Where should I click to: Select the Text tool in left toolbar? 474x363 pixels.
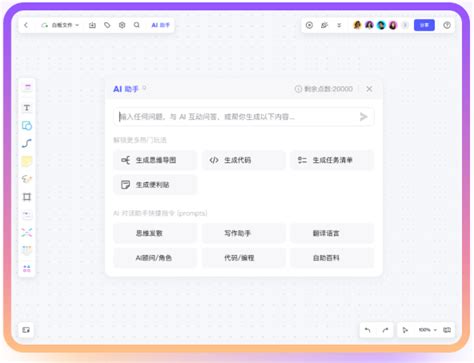pyautogui.click(x=27, y=108)
